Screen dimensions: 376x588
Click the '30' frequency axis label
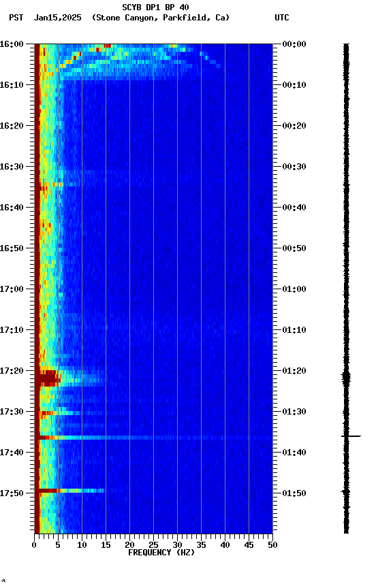click(177, 545)
